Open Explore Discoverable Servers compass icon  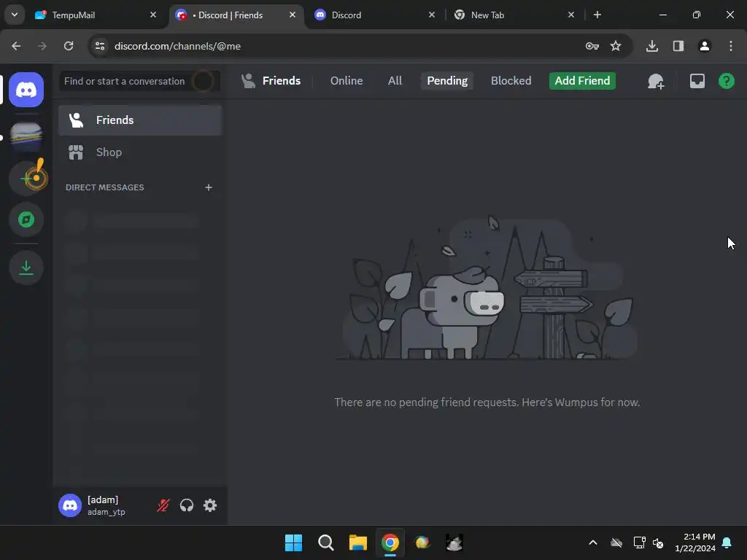(x=26, y=219)
